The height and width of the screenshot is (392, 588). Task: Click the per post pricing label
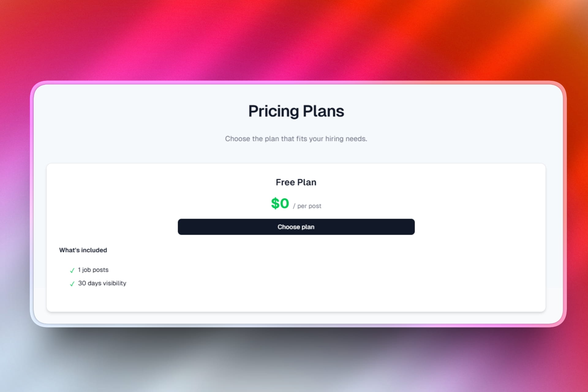pyautogui.click(x=307, y=206)
